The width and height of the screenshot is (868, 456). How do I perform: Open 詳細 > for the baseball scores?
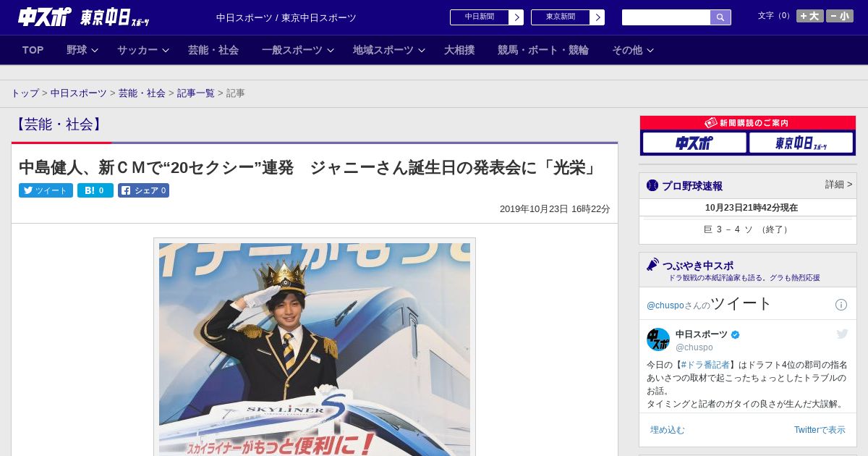tap(839, 185)
